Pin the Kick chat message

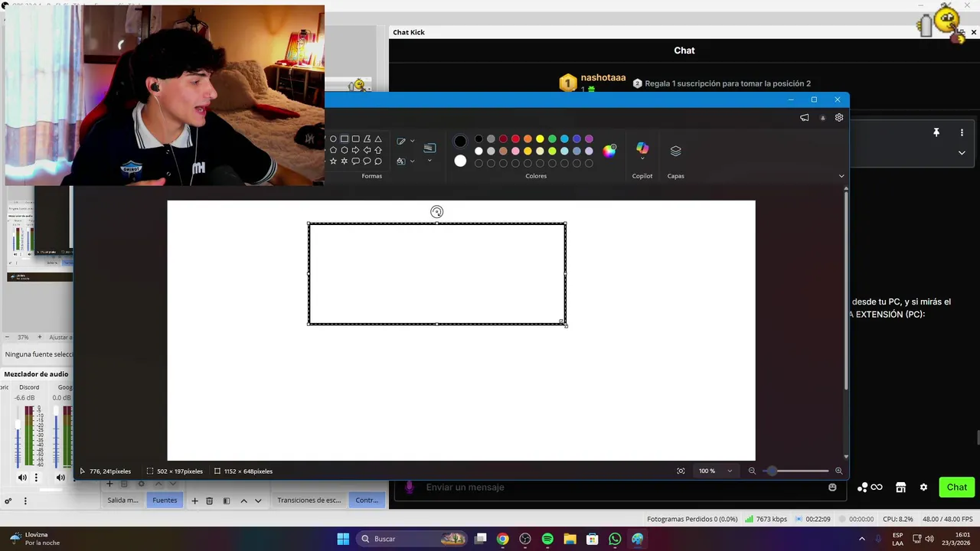point(936,132)
